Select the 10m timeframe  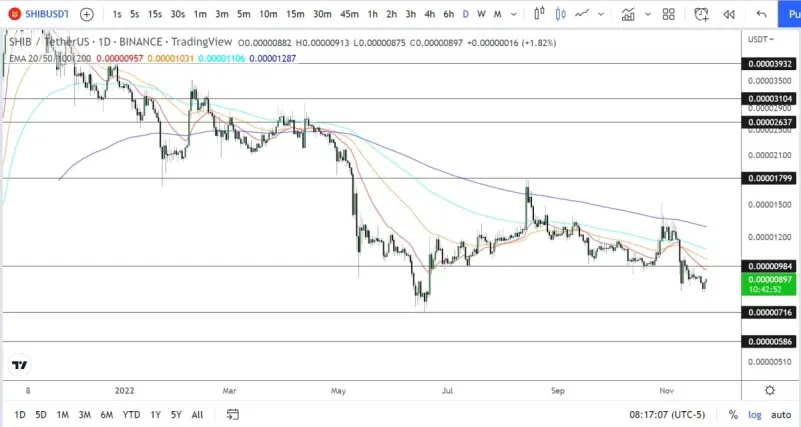pyautogui.click(x=268, y=14)
